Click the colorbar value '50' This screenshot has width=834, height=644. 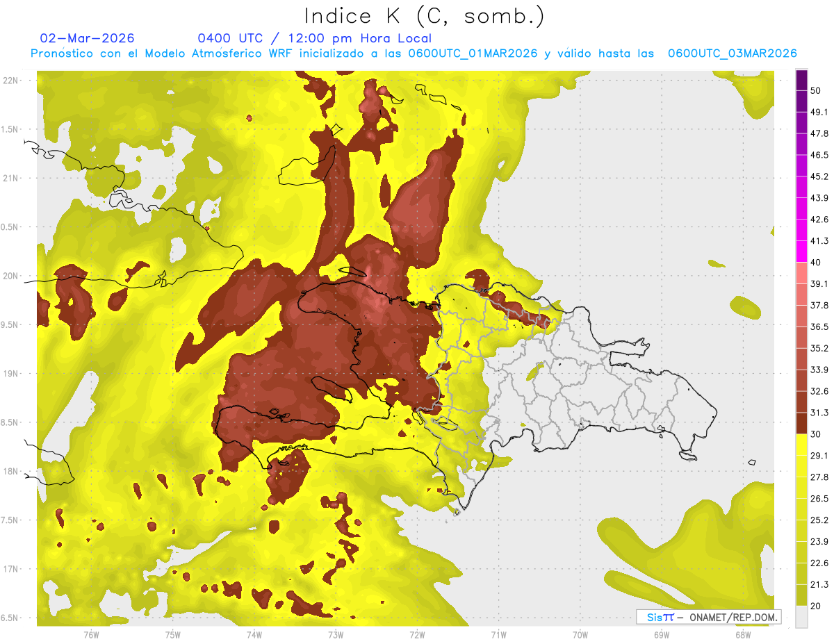pos(816,90)
